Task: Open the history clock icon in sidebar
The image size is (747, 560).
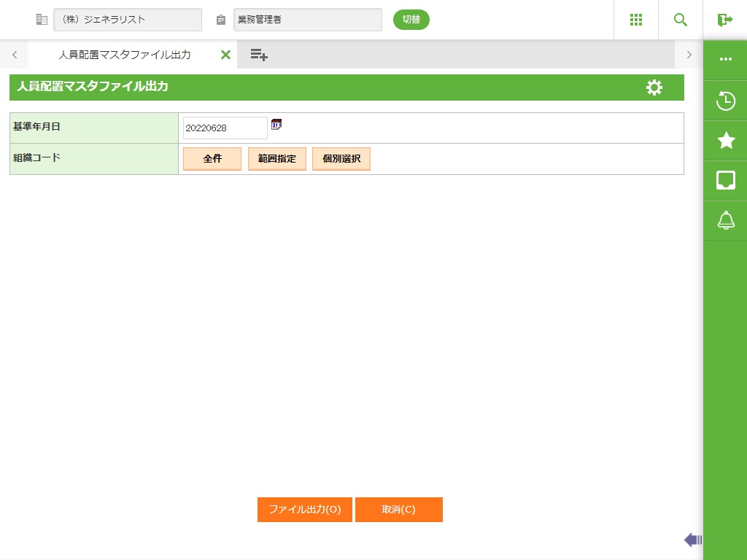Action: (726, 101)
